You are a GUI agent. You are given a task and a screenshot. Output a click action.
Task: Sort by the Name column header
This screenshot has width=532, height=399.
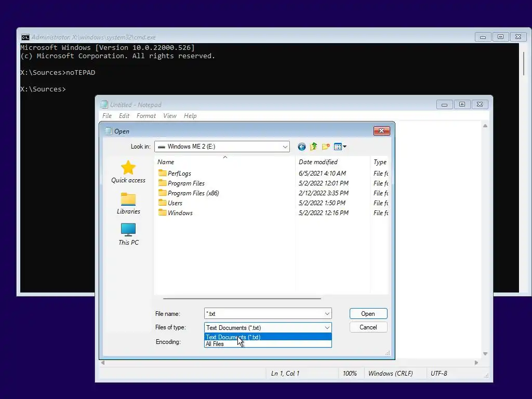(224, 162)
